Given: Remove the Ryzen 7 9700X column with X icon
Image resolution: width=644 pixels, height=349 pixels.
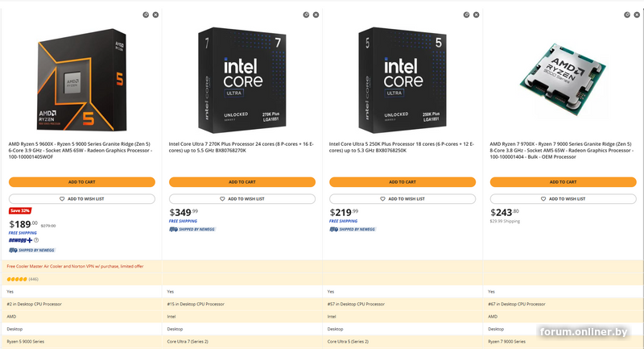Looking at the screenshot, I should (638, 15).
